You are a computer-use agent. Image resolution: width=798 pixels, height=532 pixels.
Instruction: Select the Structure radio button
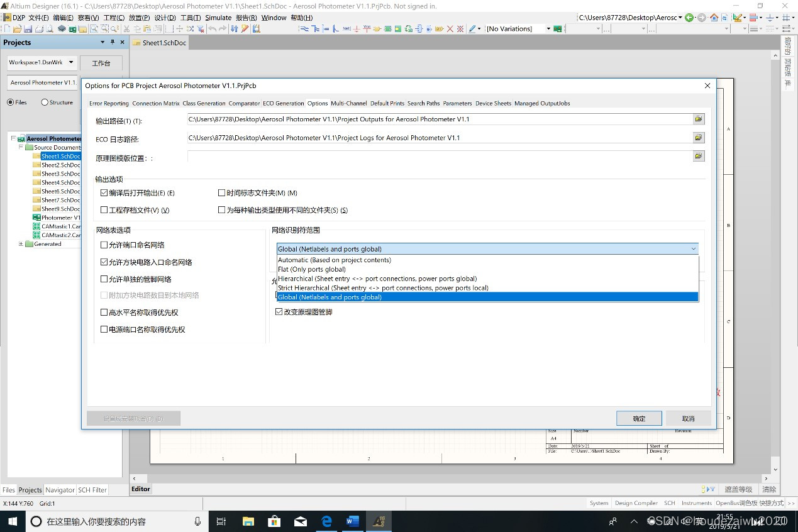tap(45, 103)
